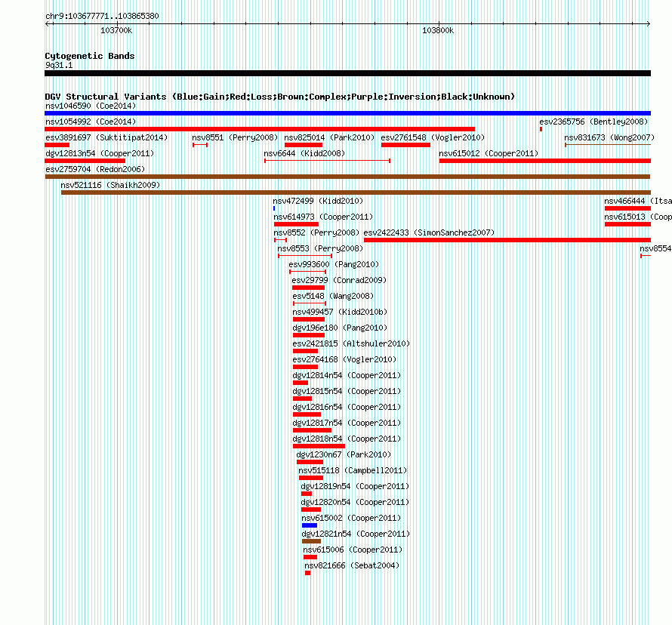Viewport: 672px width, 625px height.
Task: Select the red dgv12818n54 loss bar
Action: point(319,446)
